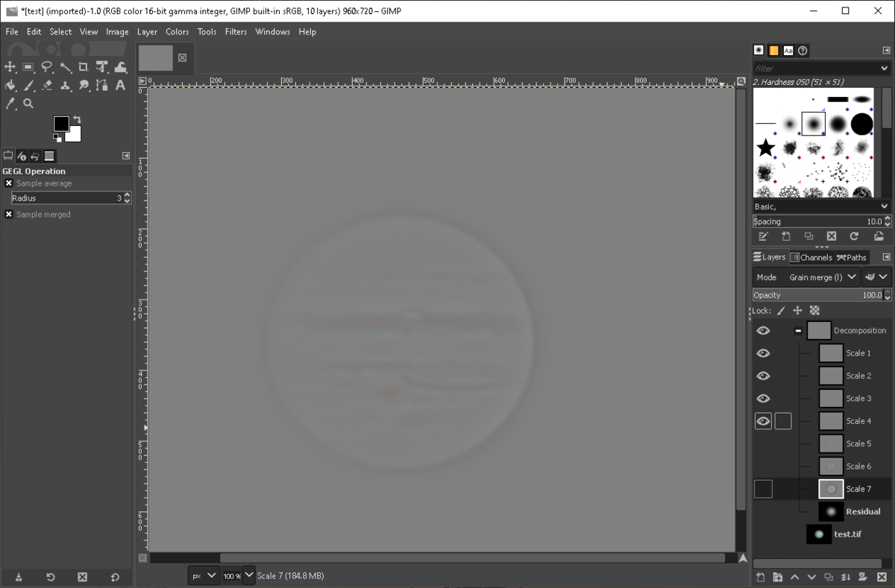The image size is (895, 588).
Task: Toggle the Lock alpha channel icon
Action: point(814,311)
